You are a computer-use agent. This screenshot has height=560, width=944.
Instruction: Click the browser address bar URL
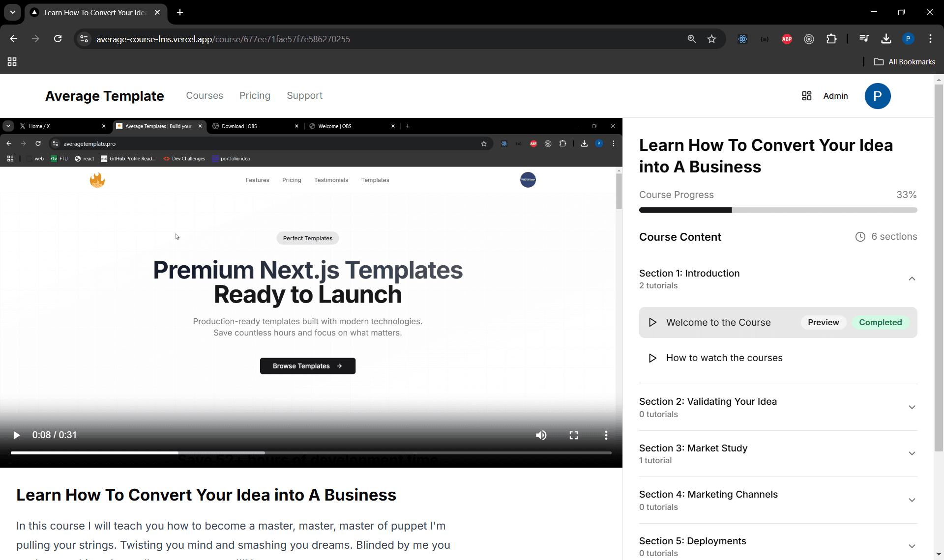click(223, 39)
